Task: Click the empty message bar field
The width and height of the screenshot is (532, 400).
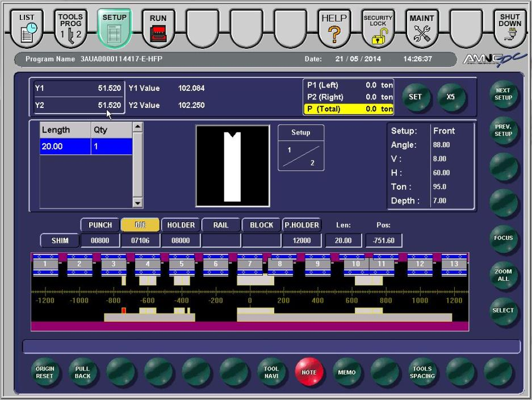Action: (x=271, y=347)
